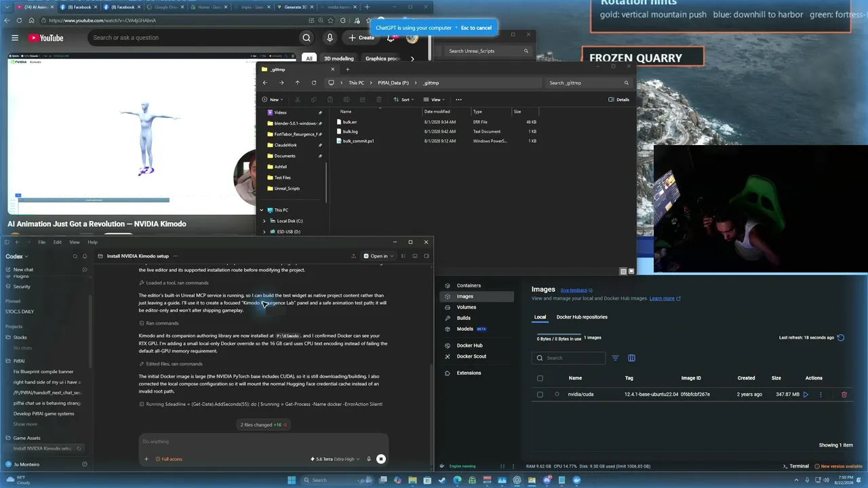The height and width of the screenshot is (488, 868).
Task: Click the File Explorer 'Search _gittmp' box
Action: tap(589, 83)
